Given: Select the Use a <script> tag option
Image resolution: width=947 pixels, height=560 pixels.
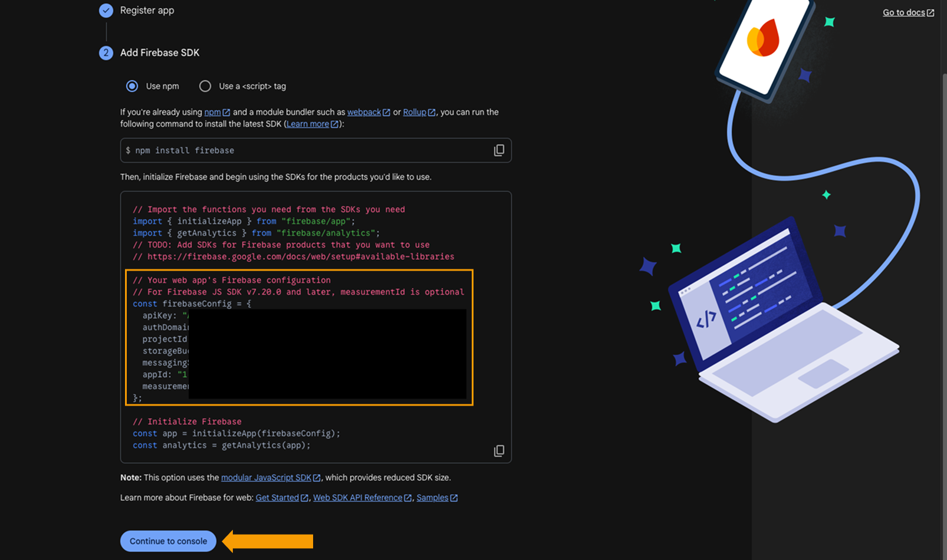Looking at the screenshot, I should click(205, 86).
